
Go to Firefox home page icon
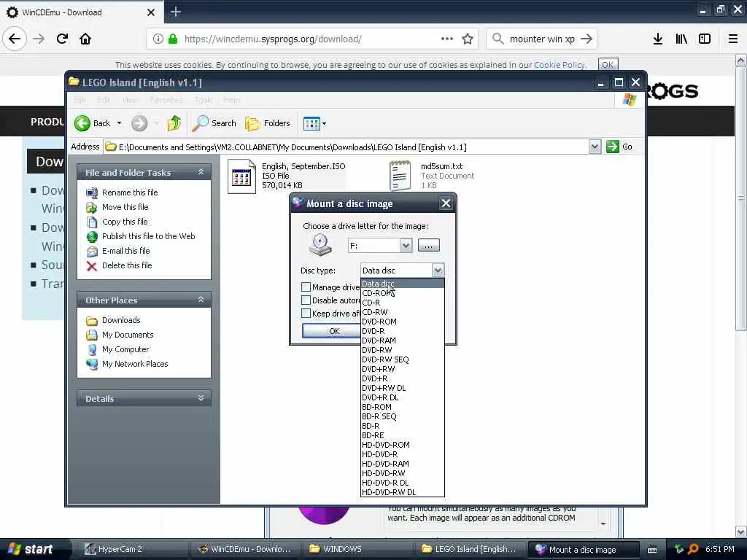pos(85,39)
